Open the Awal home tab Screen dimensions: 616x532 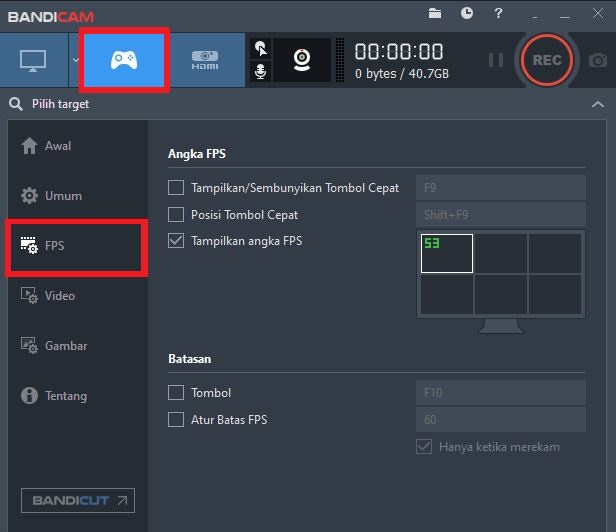tap(78, 146)
